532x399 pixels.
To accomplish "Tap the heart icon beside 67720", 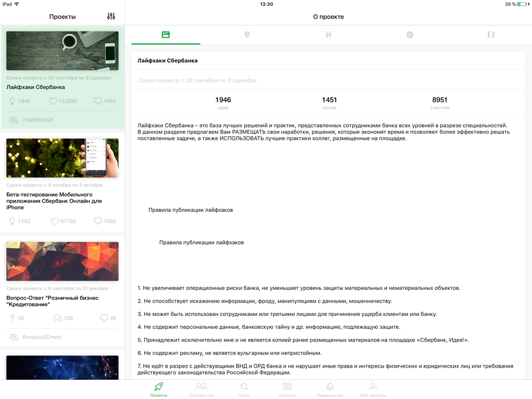I will (x=55, y=221).
